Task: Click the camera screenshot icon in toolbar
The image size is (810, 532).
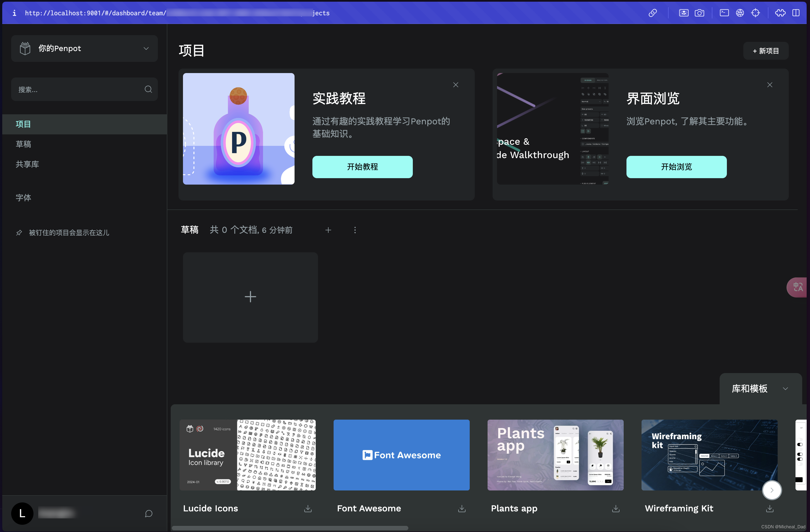Action: pyautogui.click(x=699, y=13)
